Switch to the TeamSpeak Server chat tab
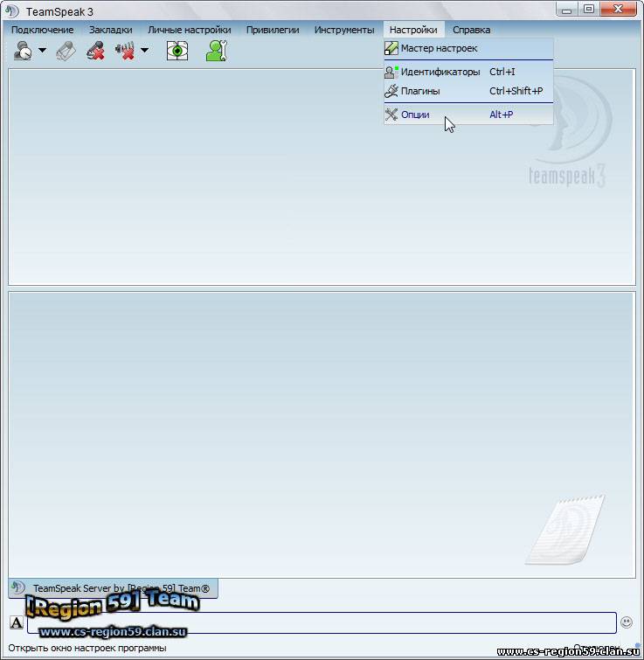 [113, 588]
